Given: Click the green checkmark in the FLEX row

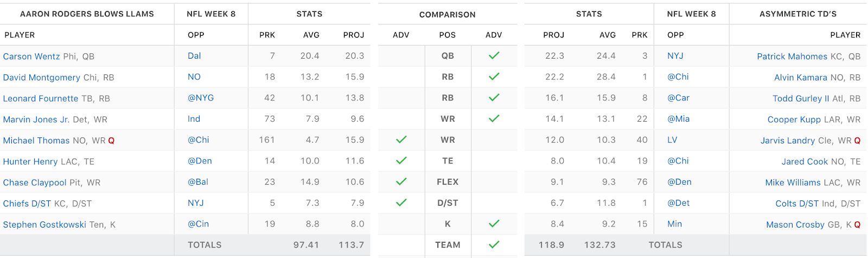Looking at the screenshot, I should tap(401, 182).
